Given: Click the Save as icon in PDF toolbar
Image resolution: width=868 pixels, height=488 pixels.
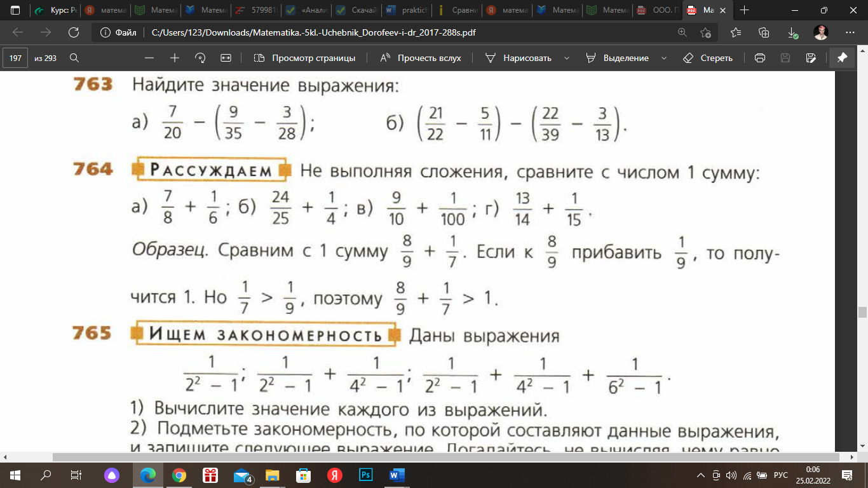Looking at the screenshot, I should pos(810,58).
